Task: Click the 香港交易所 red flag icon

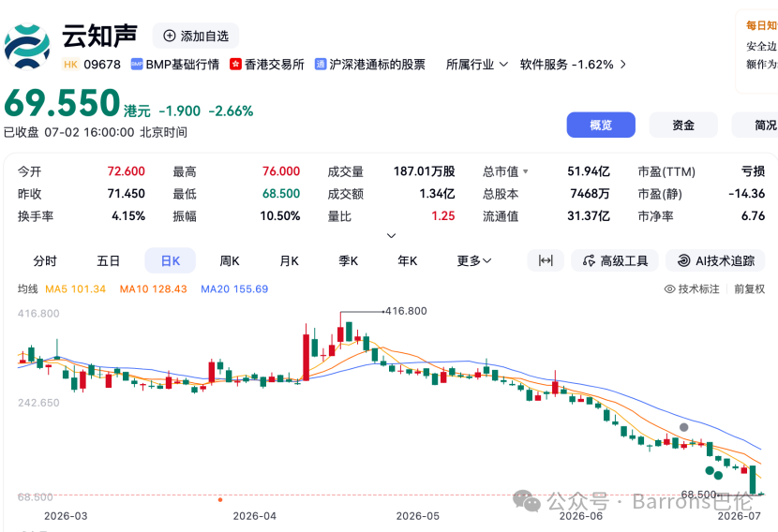Action: [235, 65]
